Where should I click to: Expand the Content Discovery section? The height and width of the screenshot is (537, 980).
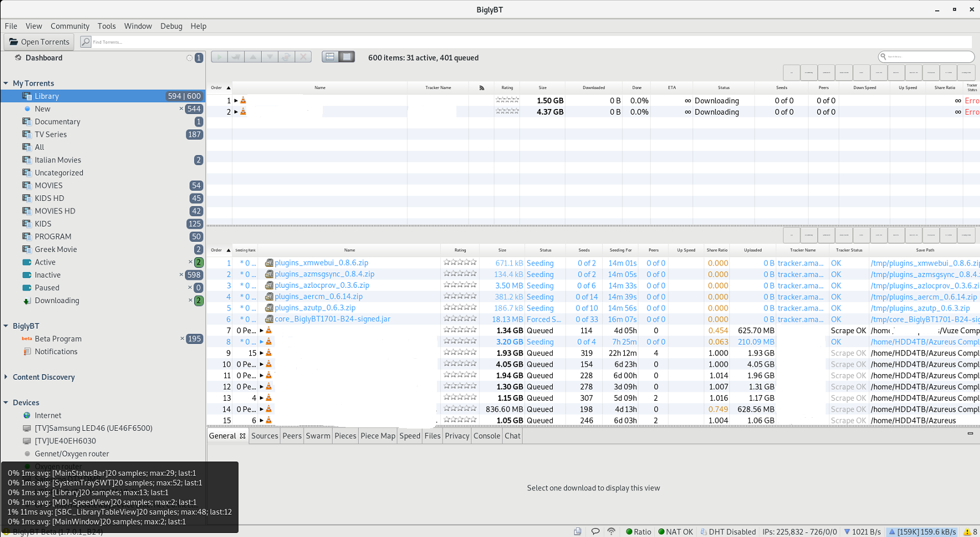tap(7, 377)
